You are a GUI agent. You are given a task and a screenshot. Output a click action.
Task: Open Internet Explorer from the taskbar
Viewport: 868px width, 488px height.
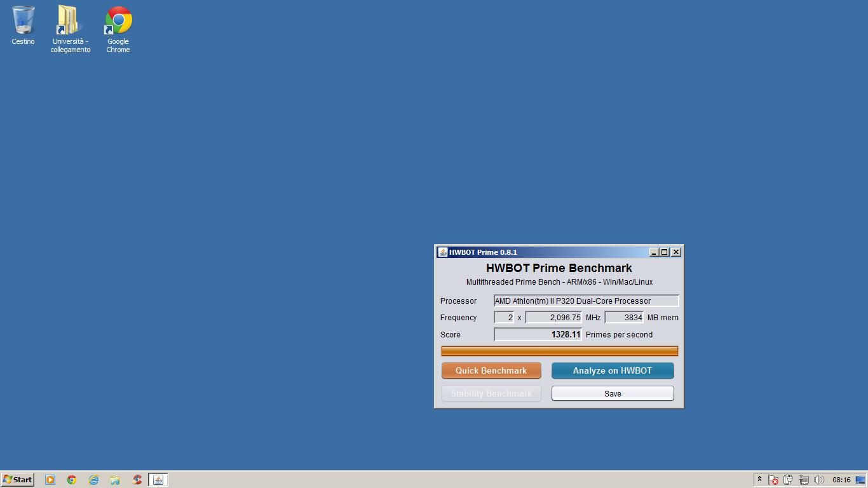click(93, 480)
